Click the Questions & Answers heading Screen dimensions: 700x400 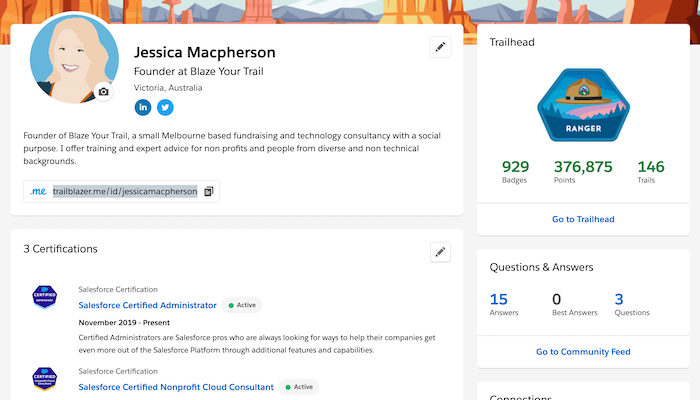click(541, 267)
